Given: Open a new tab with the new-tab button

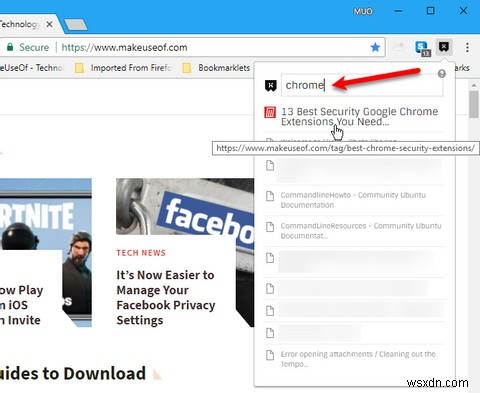Looking at the screenshot, I should click(x=76, y=25).
